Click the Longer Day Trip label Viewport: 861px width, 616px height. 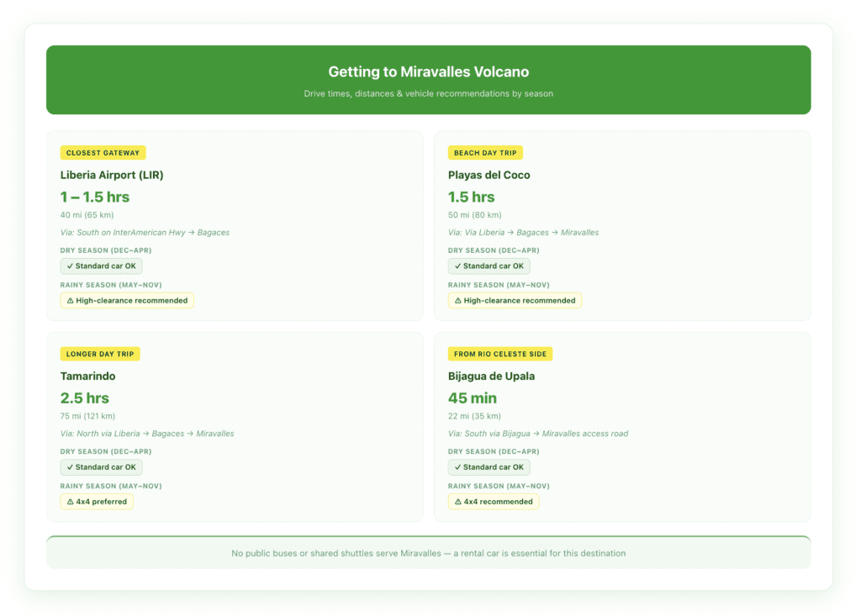[100, 354]
